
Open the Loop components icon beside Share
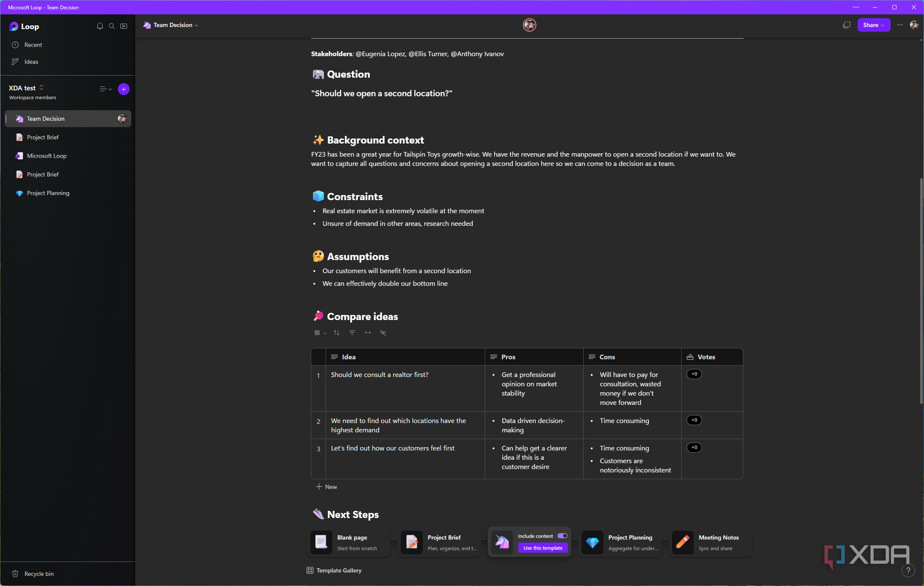[x=846, y=25]
